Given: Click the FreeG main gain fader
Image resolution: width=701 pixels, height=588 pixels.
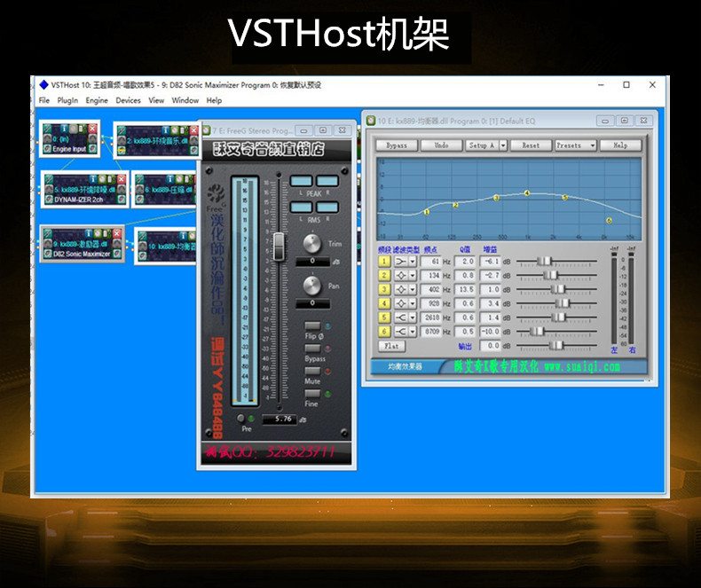Looking at the screenshot, I should click(x=279, y=247).
